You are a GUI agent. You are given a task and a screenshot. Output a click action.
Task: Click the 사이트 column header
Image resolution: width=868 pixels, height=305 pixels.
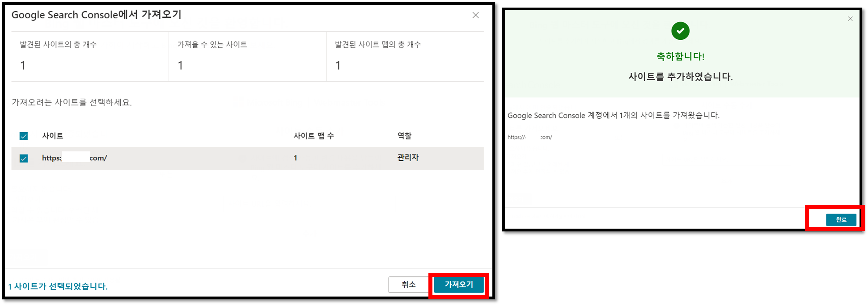pos(52,136)
